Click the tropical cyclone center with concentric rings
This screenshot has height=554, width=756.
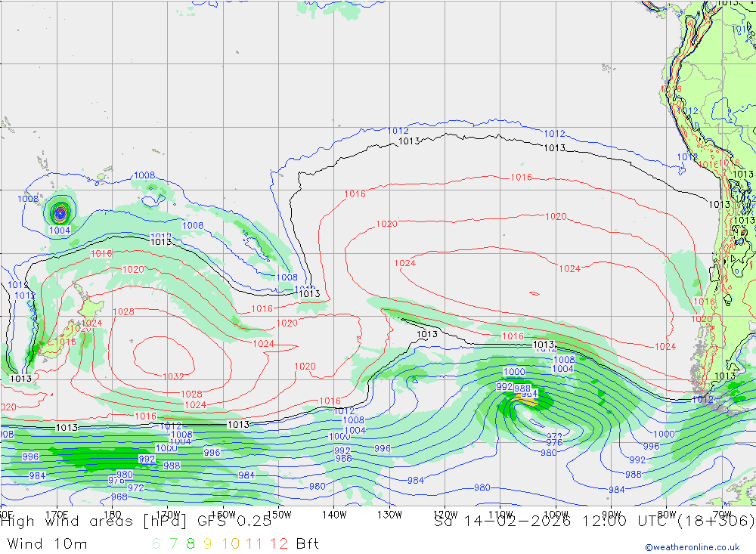(60, 212)
